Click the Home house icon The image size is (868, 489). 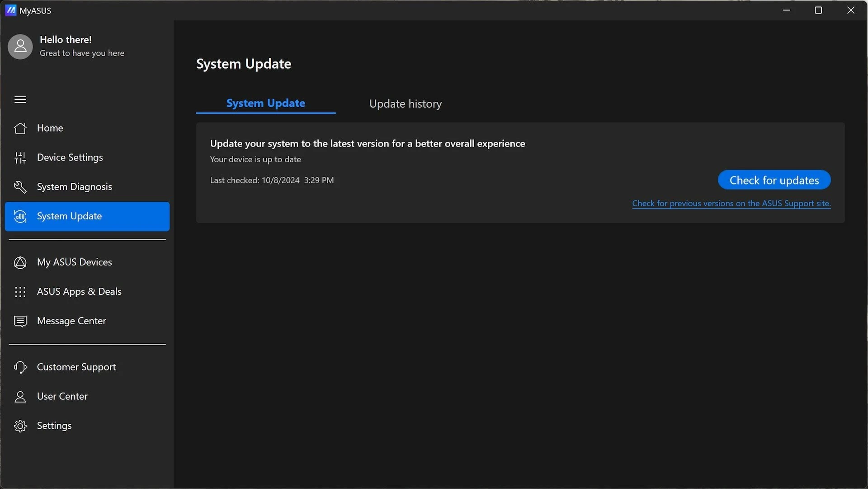coord(20,128)
